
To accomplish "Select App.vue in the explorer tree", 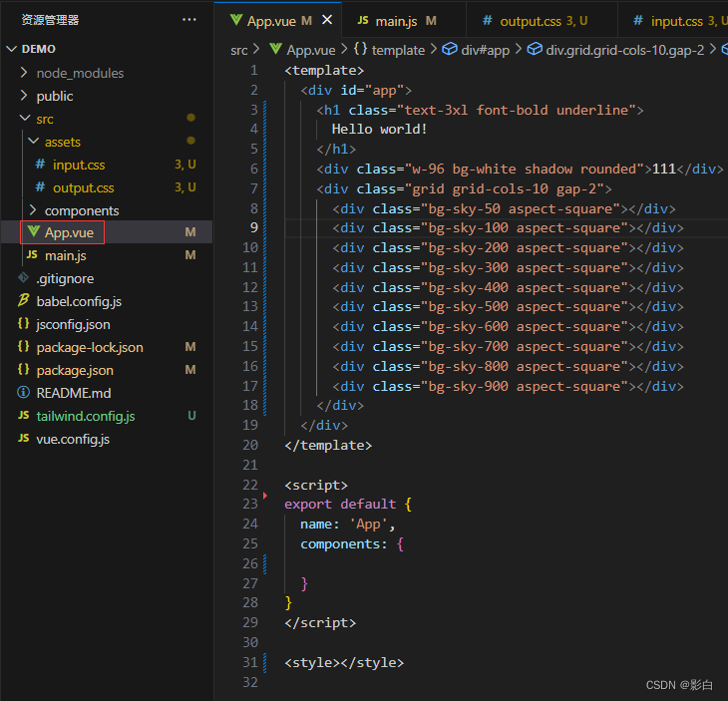I will (x=69, y=232).
